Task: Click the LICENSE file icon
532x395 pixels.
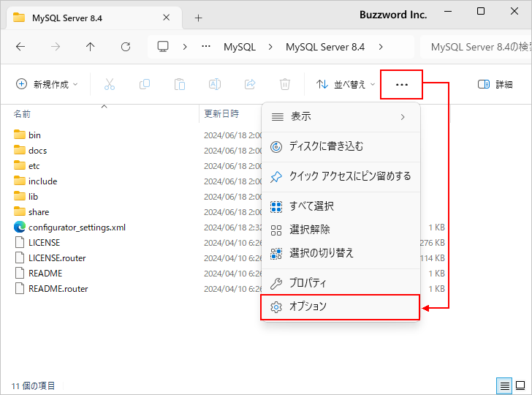Action: (20, 243)
